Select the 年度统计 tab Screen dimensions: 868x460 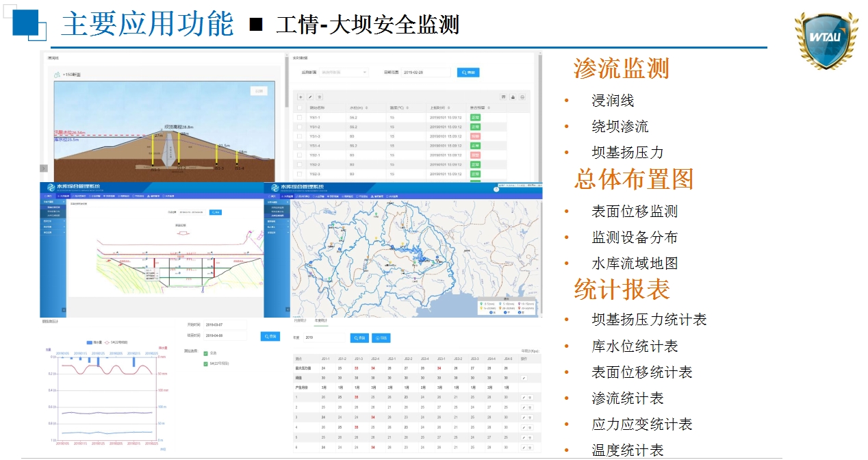[321, 321]
